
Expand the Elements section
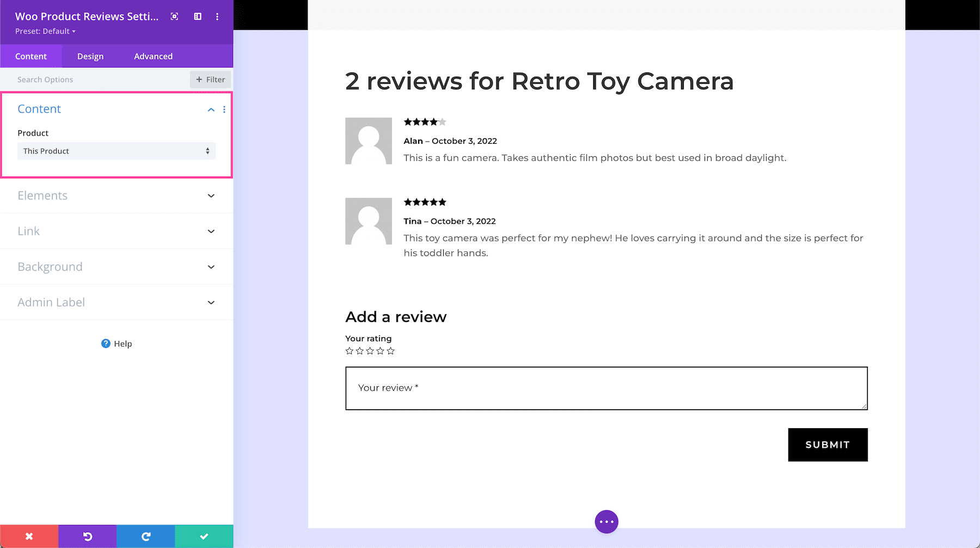(116, 196)
